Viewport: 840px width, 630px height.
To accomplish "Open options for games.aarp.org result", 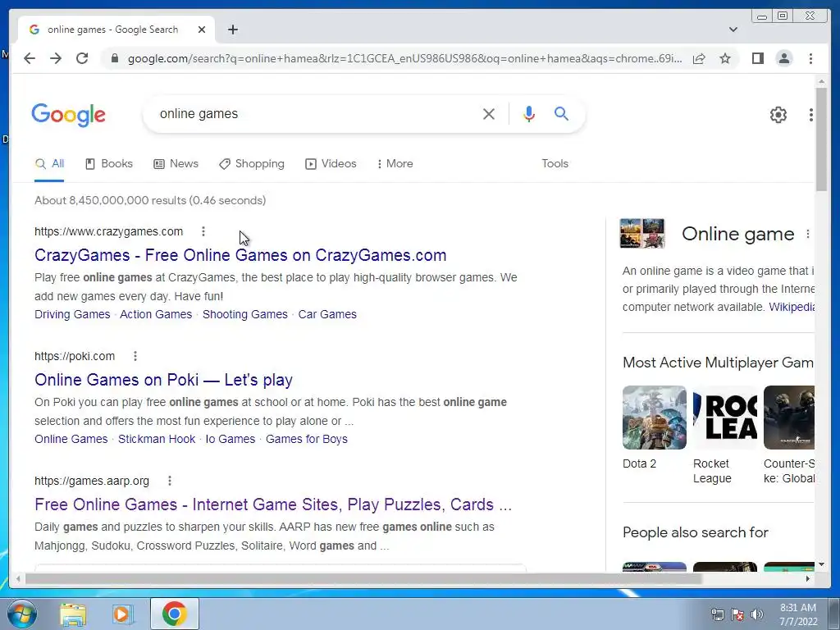I will tap(169, 481).
